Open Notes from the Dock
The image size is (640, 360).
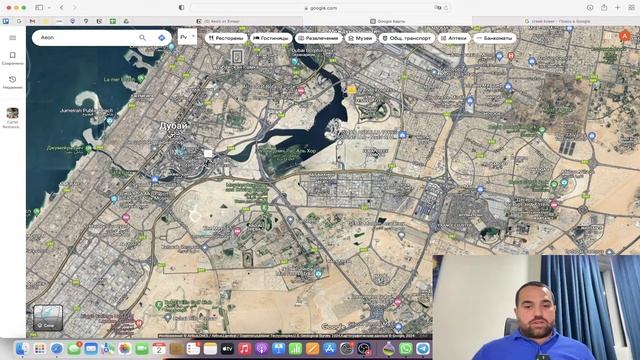point(210,349)
